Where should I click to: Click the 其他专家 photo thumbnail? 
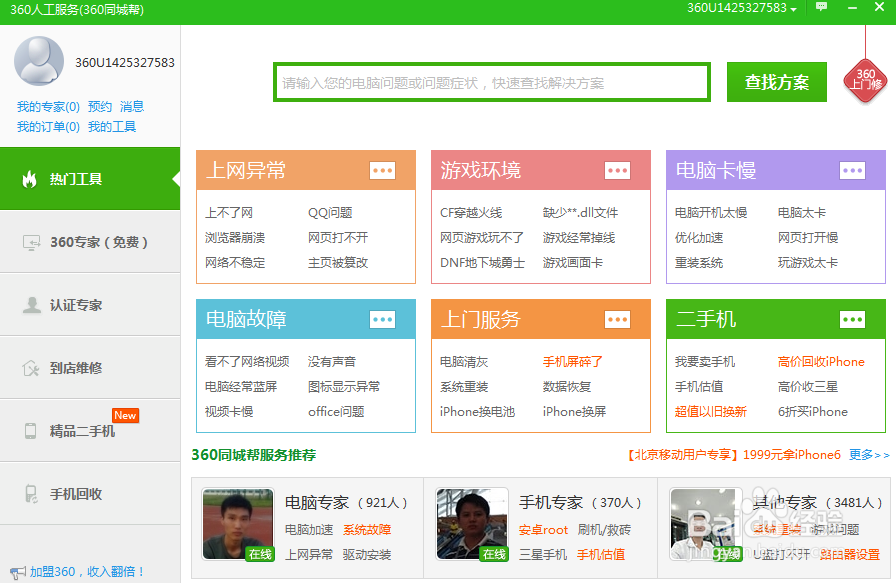pos(706,524)
